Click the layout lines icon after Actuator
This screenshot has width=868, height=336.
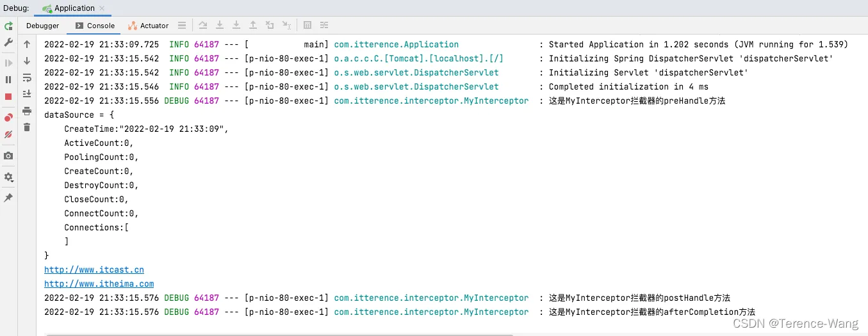pyautogui.click(x=182, y=26)
